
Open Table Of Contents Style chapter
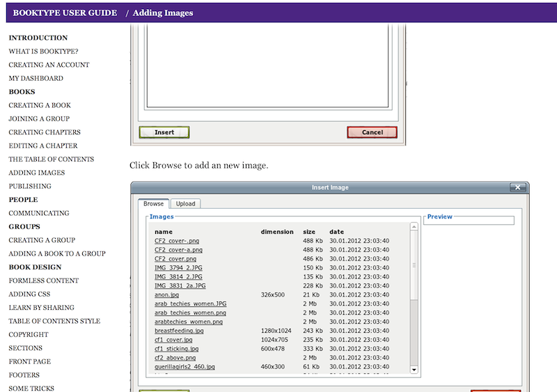point(54,321)
